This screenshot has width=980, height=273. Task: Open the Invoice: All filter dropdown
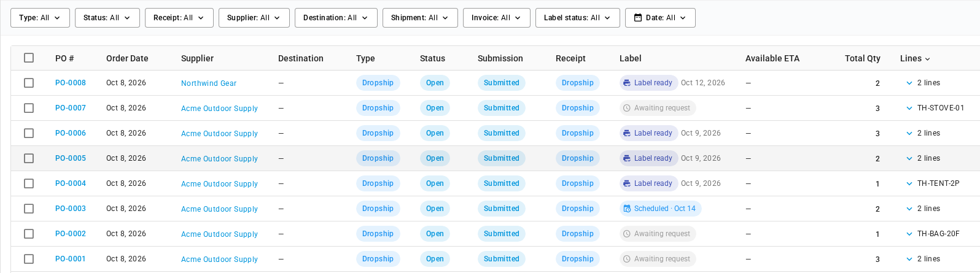click(x=497, y=18)
